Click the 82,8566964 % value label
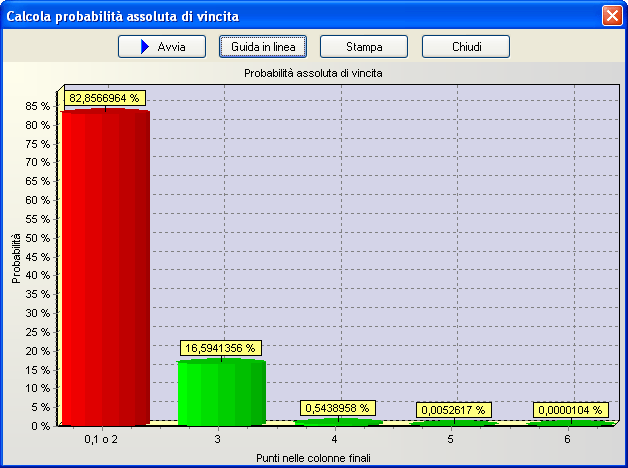Viewport: 628px width, 468px height. [x=105, y=98]
